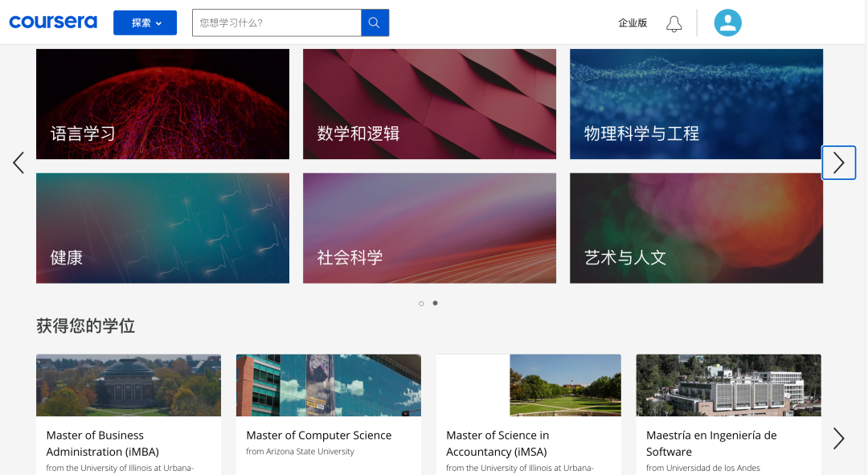The image size is (868, 475).
Task: Click the Arizona State University degree image
Action: tap(329, 385)
